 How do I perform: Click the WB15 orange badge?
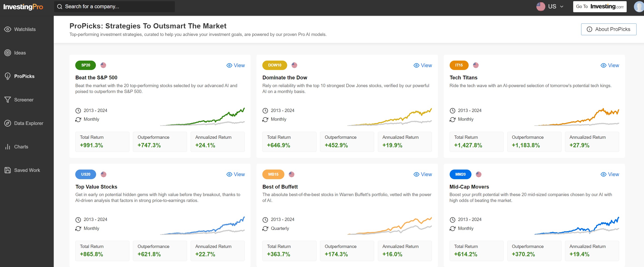[273, 174]
